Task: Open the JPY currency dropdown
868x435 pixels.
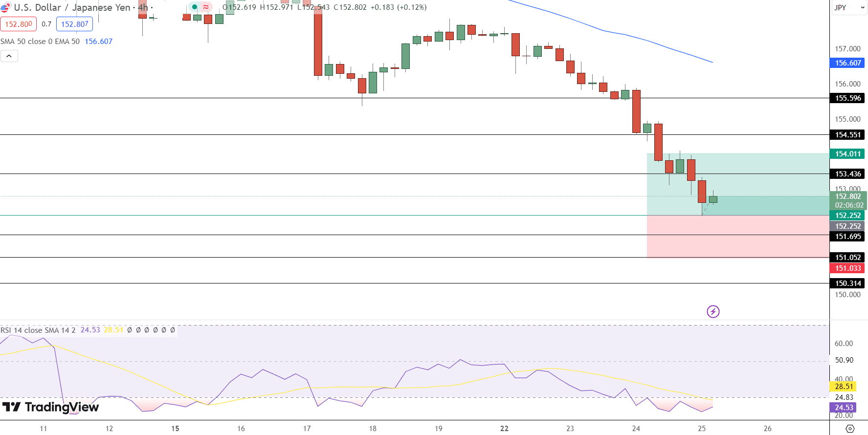Action: (x=849, y=7)
